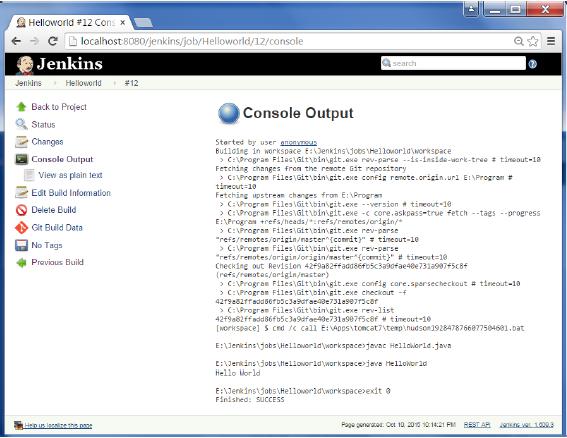Click the javac HelloWorld.java command line
567x438 pixels.
pyautogui.click(x=333, y=346)
